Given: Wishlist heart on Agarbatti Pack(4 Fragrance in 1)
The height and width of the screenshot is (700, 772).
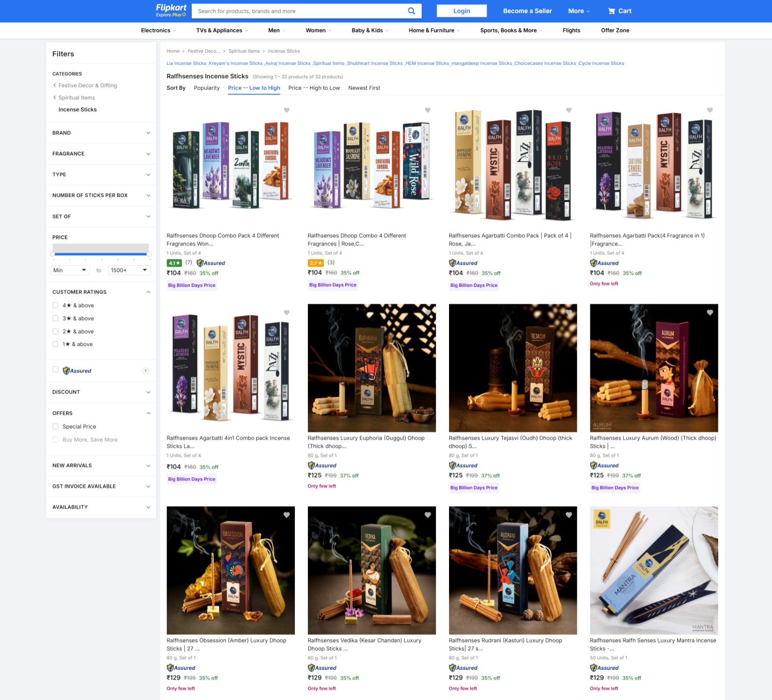Looking at the screenshot, I should (710, 110).
